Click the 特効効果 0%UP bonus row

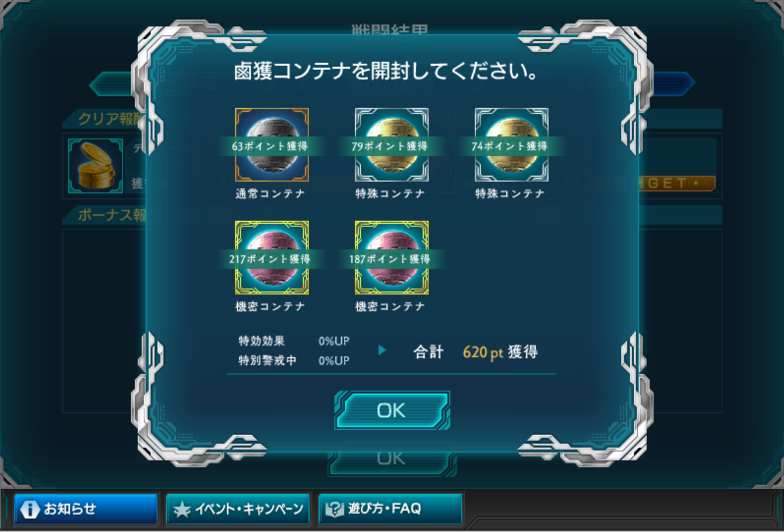(x=294, y=341)
